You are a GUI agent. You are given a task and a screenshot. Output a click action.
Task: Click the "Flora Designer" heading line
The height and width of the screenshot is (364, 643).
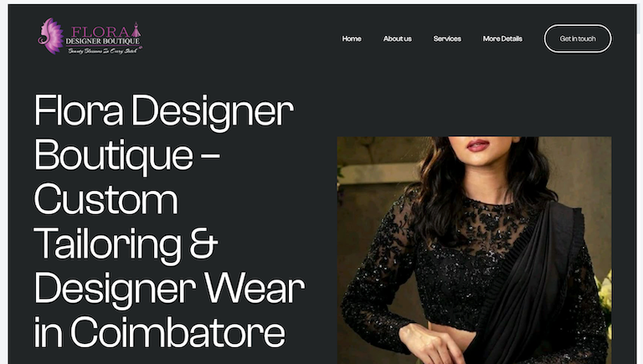coord(163,110)
